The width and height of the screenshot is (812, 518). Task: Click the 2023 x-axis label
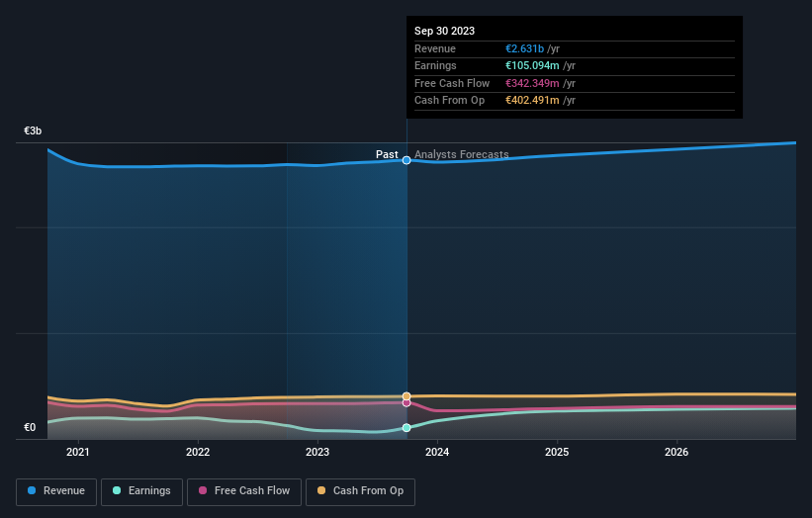tap(317, 453)
